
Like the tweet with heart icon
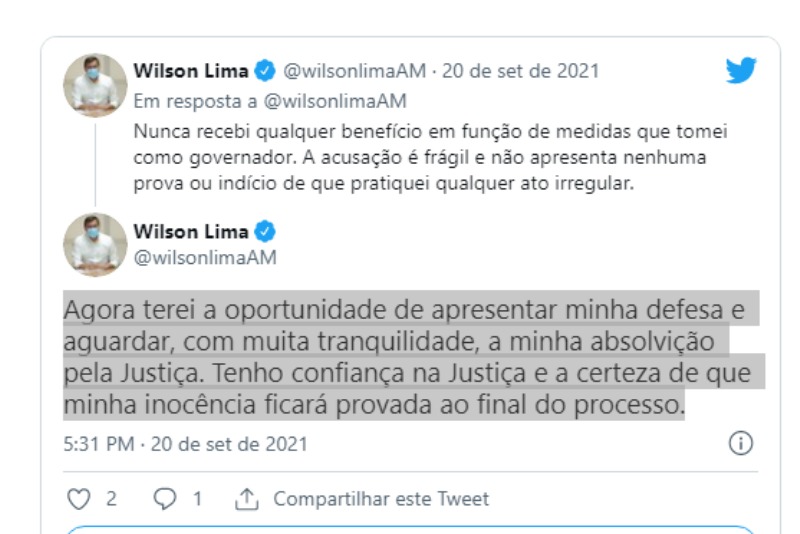coord(79,499)
